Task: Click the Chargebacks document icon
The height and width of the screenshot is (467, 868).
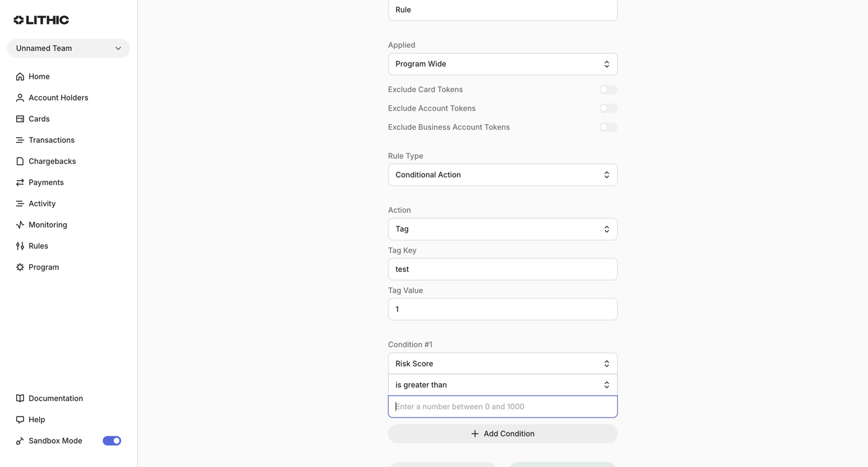Action: (20, 161)
